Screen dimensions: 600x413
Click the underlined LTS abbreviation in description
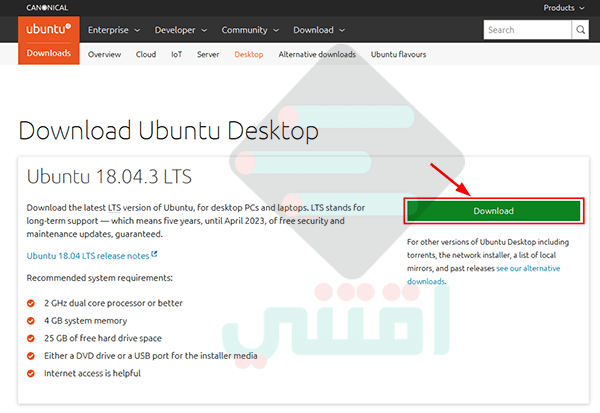coord(114,208)
